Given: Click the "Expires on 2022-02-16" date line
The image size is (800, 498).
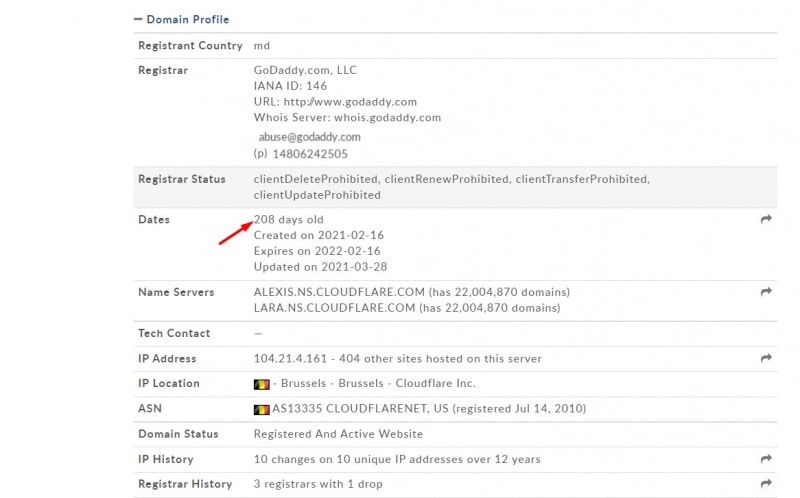Looking at the screenshot, I should (x=318, y=251).
